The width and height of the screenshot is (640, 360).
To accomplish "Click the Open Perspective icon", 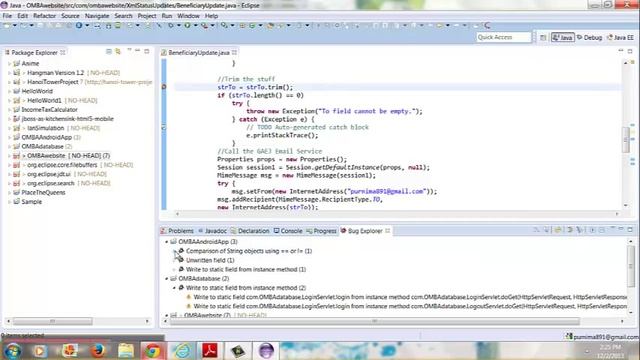I will point(543,38).
